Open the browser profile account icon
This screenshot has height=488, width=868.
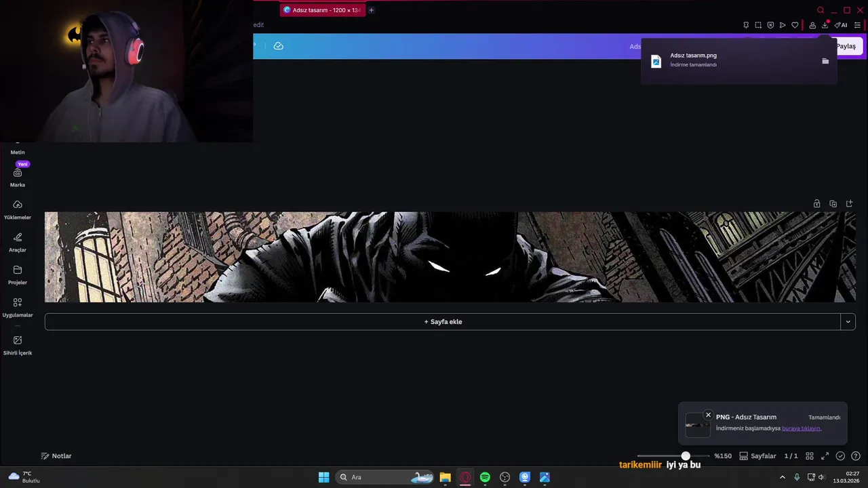(812, 25)
